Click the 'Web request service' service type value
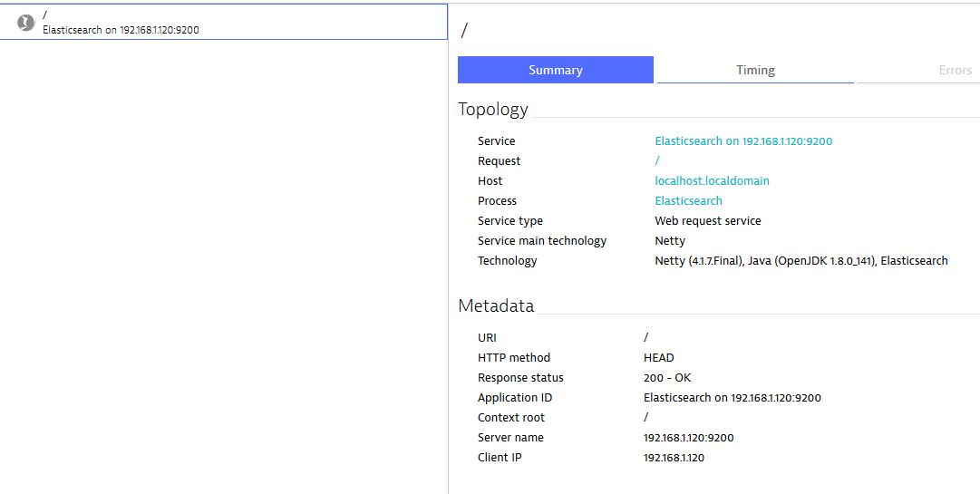The width and height of the screenshot is (980, 494). 707,221
